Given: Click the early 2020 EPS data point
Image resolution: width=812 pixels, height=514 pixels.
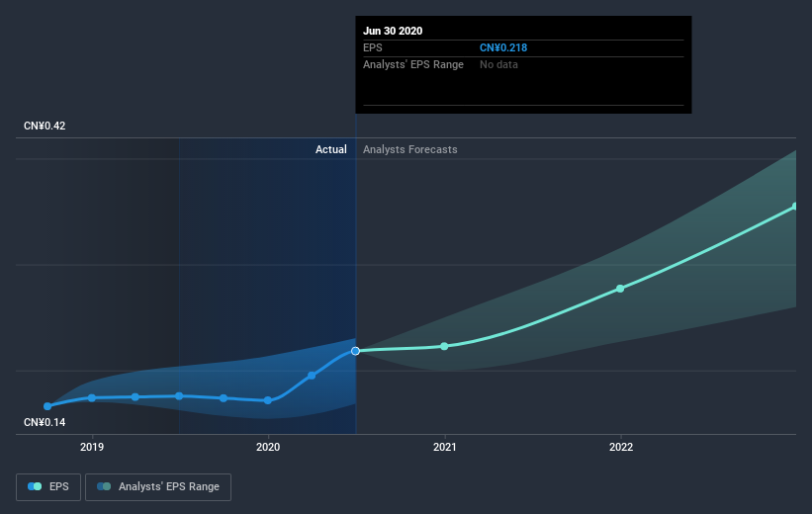Looking at the screenshot, I should tap(312, 376).
